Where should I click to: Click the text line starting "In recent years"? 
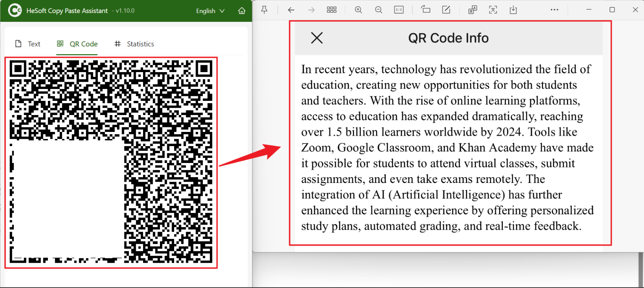pos(446,69)
